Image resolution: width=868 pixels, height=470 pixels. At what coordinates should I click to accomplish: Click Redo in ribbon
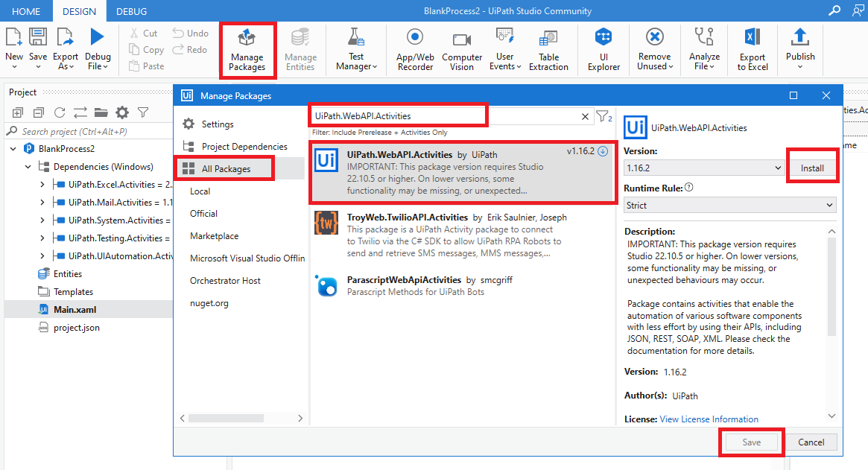190,50
